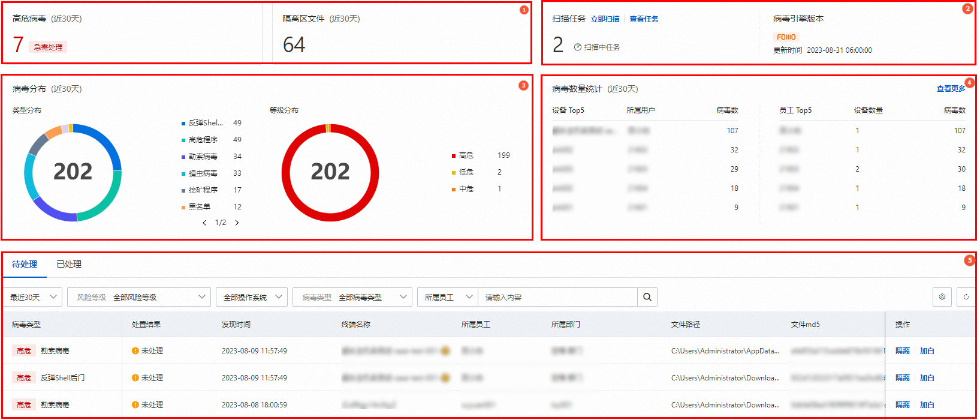Click 加白 for the 2023-08-08 18:00:59 row

[927, 405]
